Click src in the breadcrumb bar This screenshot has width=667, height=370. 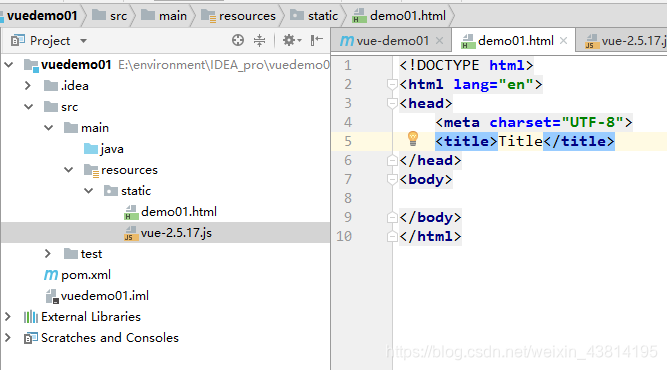point(118,16)
